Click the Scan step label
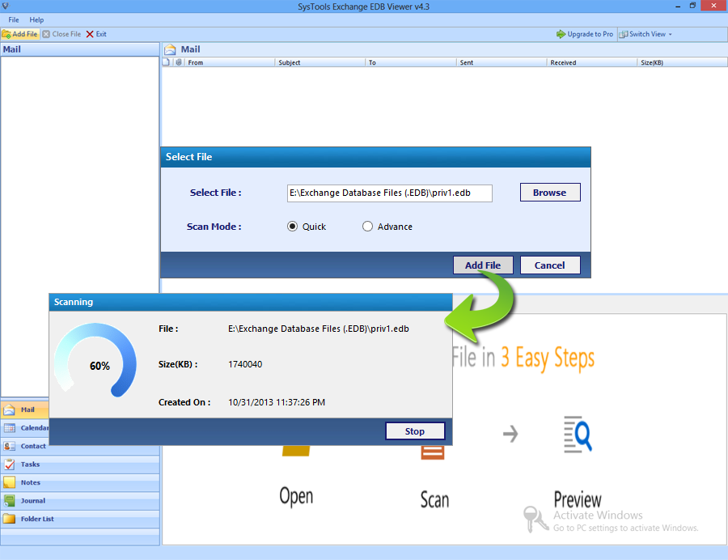This screenshot has width=728, height=560. pos(434,500)
